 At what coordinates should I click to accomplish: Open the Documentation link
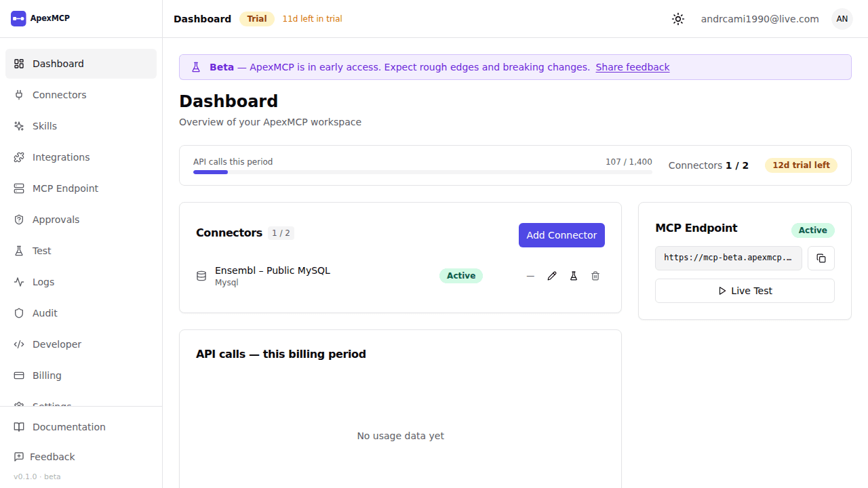pyautogui.click(x=81, y=427)
